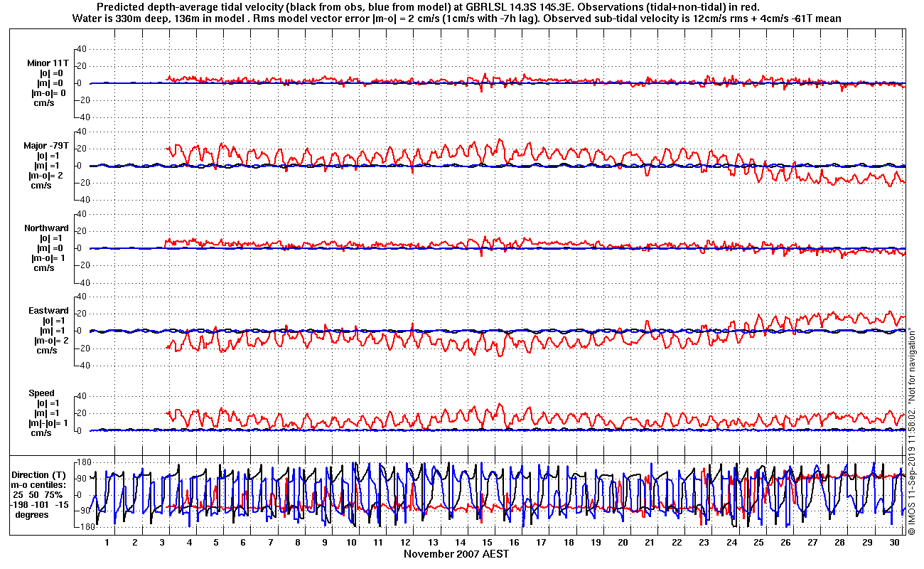The height and width of the screenshot is (569, 924).
Task: Click day 15 on the date axis
Action: pyautogui.click(x=488, y=543)
